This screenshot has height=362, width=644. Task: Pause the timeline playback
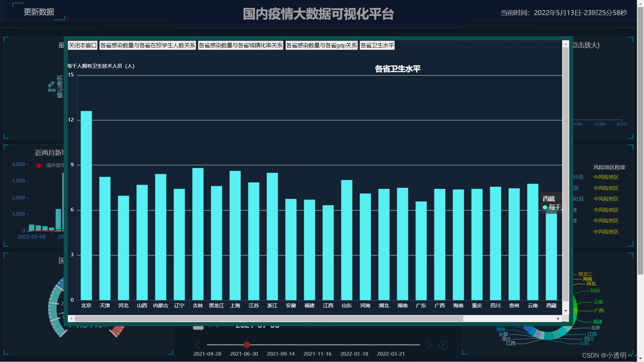coord(443,345)
